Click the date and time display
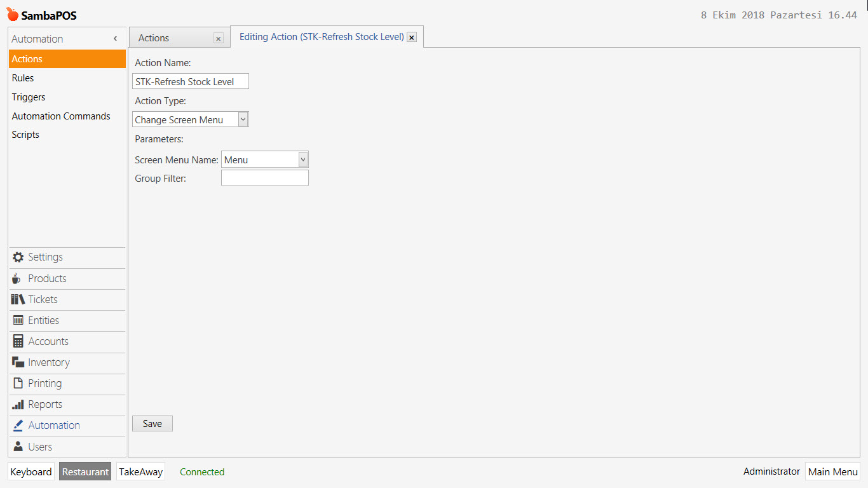 point(779,15)
